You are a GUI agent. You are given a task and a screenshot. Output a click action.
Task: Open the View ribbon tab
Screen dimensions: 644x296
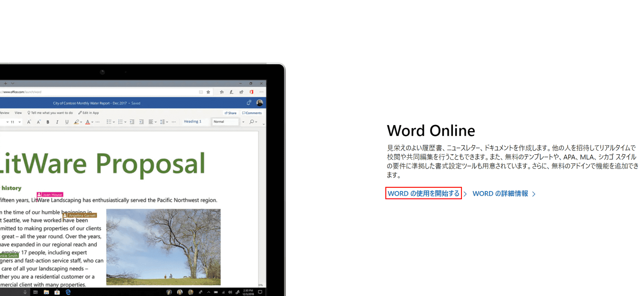(x=18, y=113)
